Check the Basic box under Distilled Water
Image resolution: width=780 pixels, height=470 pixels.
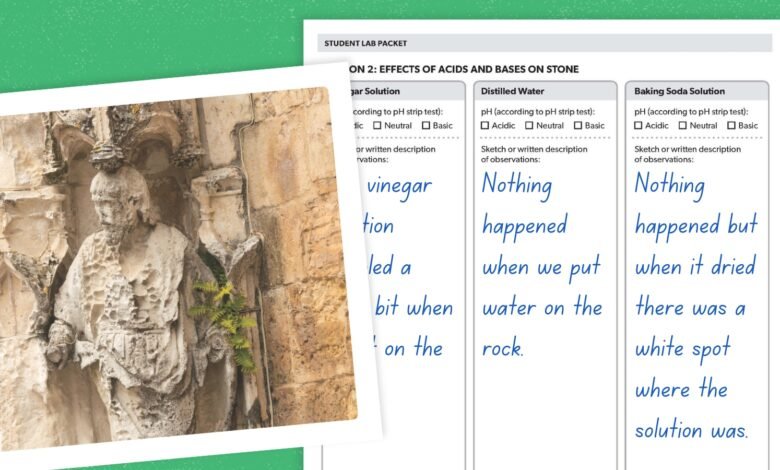coord(578,126)
